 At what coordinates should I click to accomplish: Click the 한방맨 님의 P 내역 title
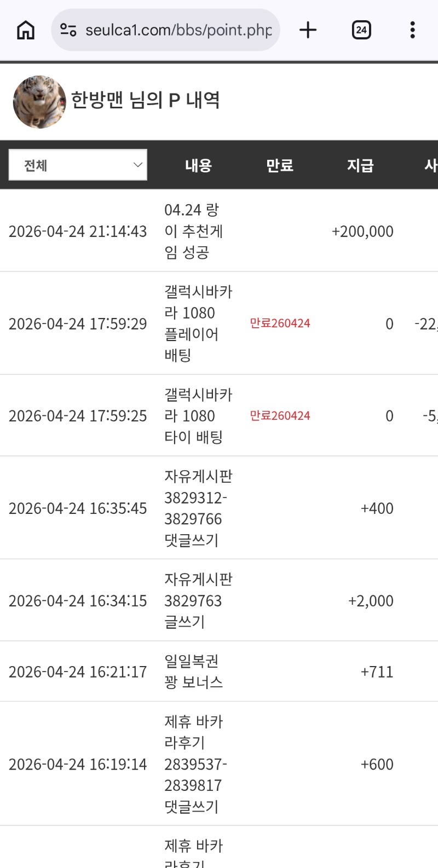point(146,100)
